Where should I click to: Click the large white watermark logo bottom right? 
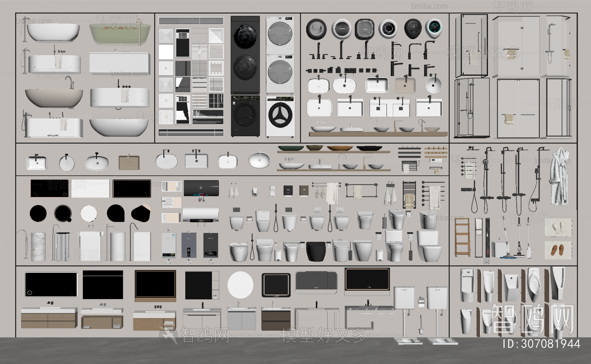coord(532,319)
